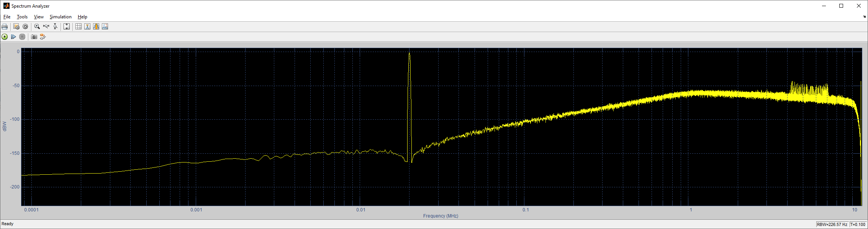Click the Step Forward button

(x=13, y=37)
